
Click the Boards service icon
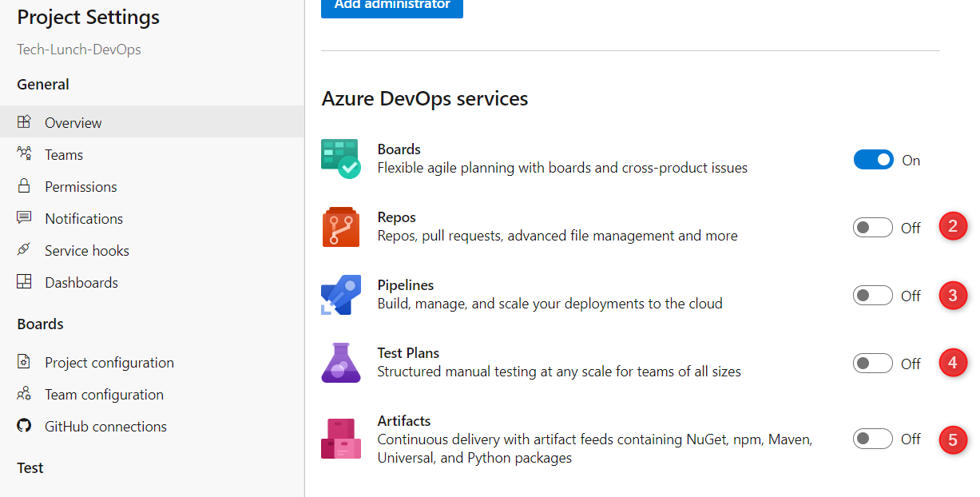(341, 158)
